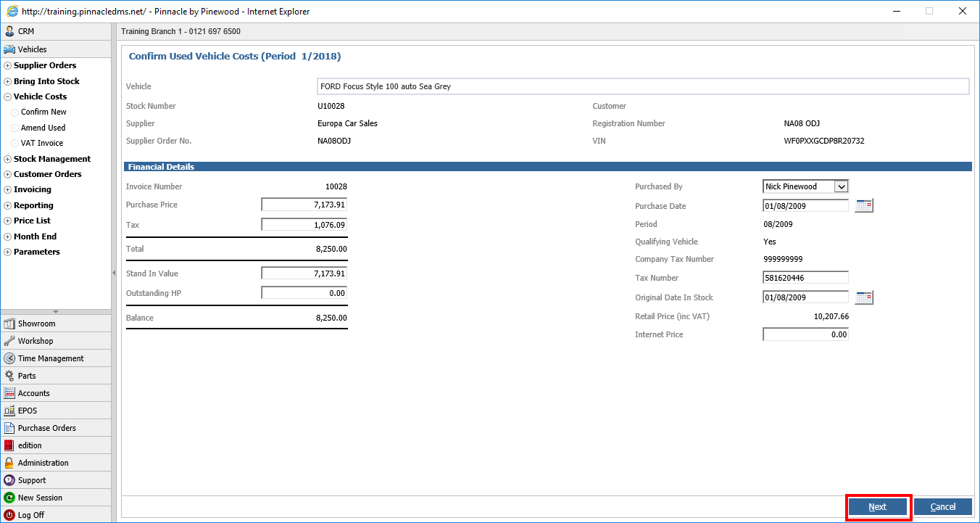
Task: Click the Support icon
Action: coord(9,480)
